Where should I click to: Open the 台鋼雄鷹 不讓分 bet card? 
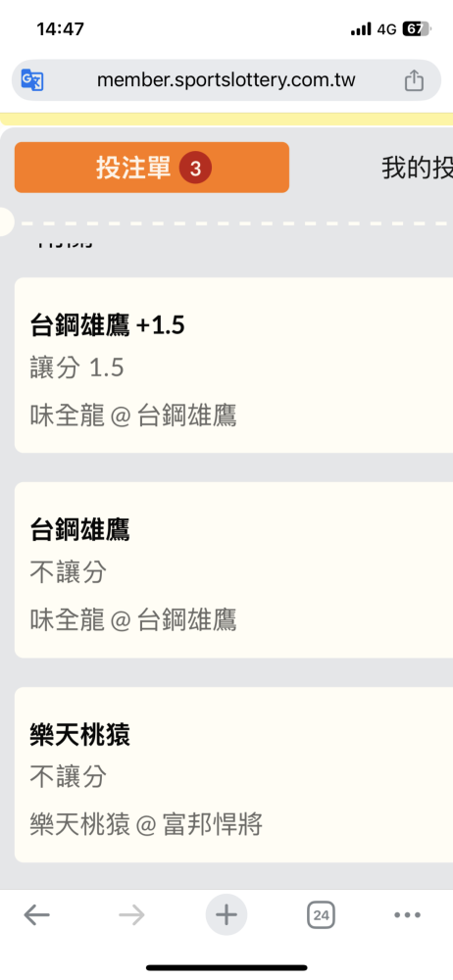(x=234, y=570)
